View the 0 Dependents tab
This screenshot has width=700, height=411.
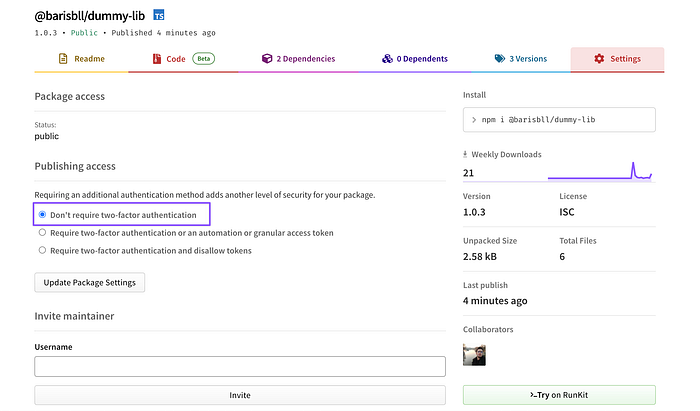coord(415,59)
